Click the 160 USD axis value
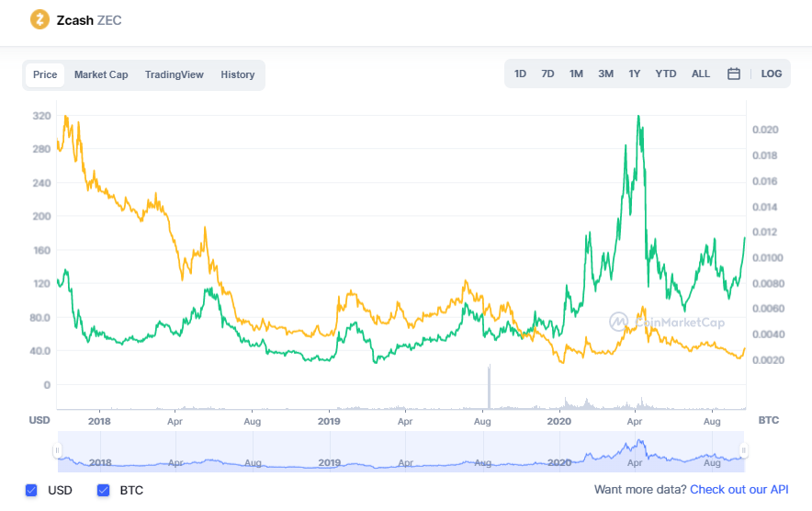The image size is (812, 511). [x=41, y=250]
